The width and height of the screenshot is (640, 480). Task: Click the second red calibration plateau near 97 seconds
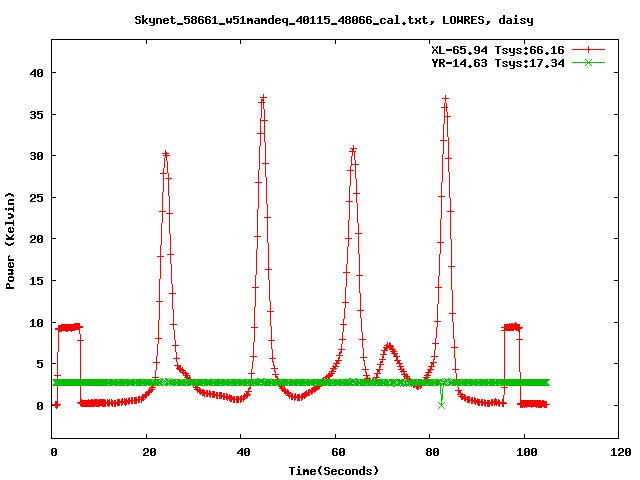[512, 327]
